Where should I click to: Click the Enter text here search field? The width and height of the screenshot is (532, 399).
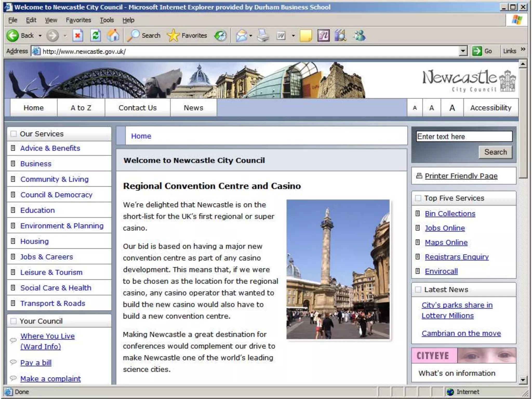point(464,136)
